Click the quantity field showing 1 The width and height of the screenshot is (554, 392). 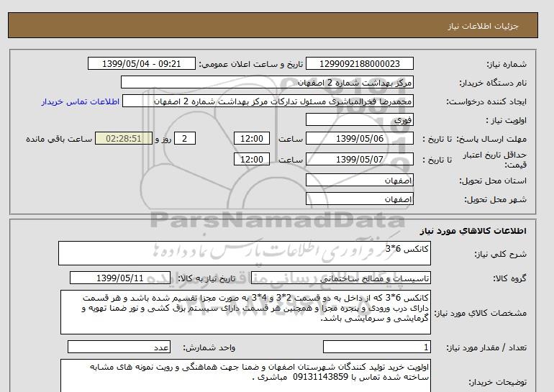tap(376, 347)
